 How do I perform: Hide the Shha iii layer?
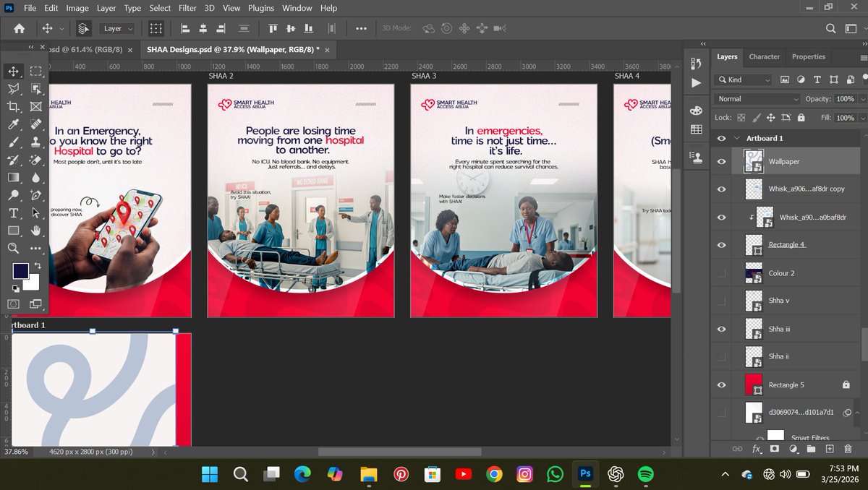(x=721, y=329)
